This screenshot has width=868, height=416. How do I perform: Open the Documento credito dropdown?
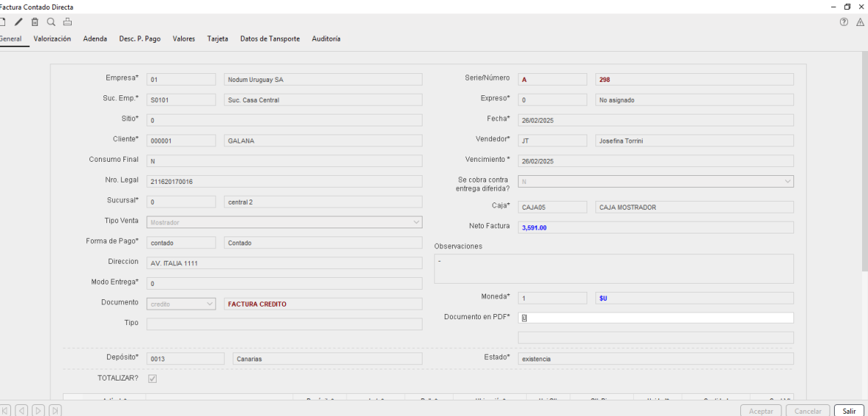[x=209, y=304]
